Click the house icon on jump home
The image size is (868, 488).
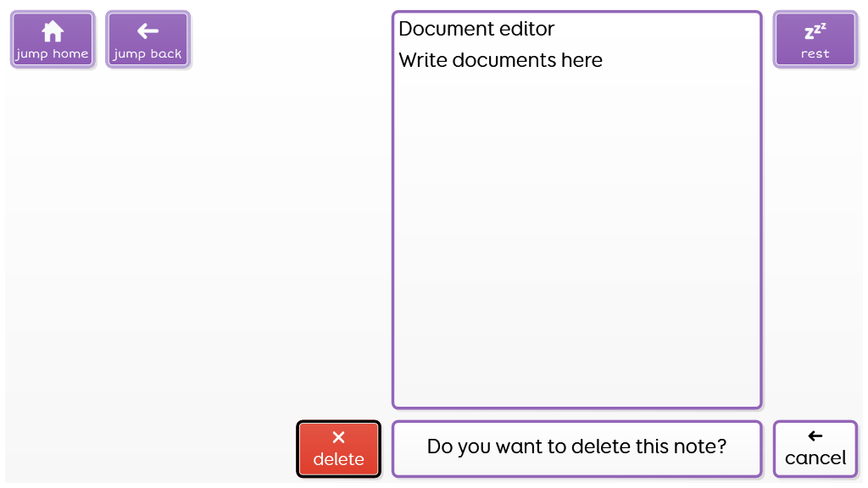click(53, 31)
